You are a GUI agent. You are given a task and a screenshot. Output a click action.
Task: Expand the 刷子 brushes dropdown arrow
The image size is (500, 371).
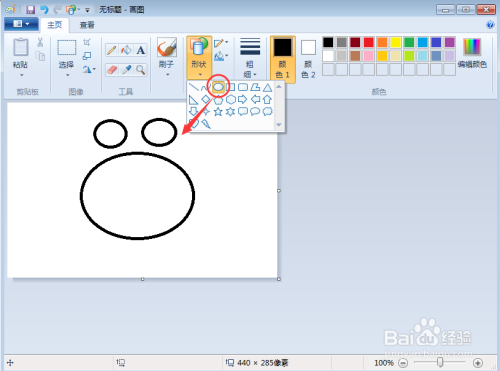(167, 75)
